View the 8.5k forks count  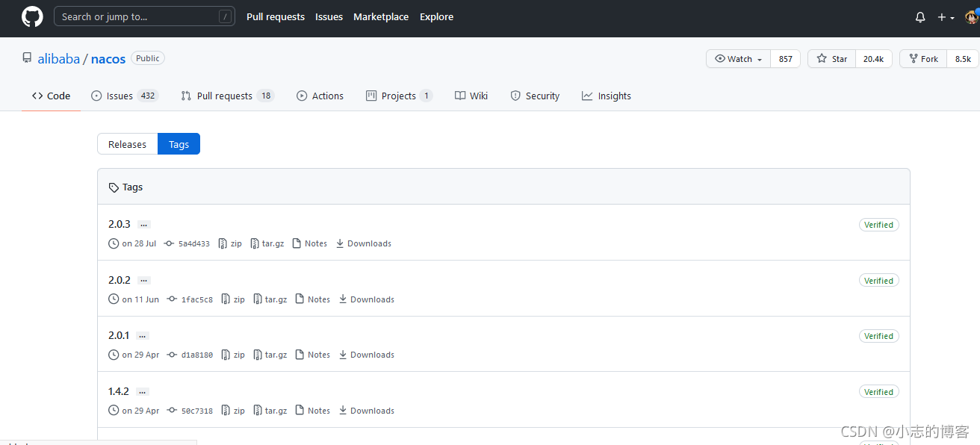963,59
